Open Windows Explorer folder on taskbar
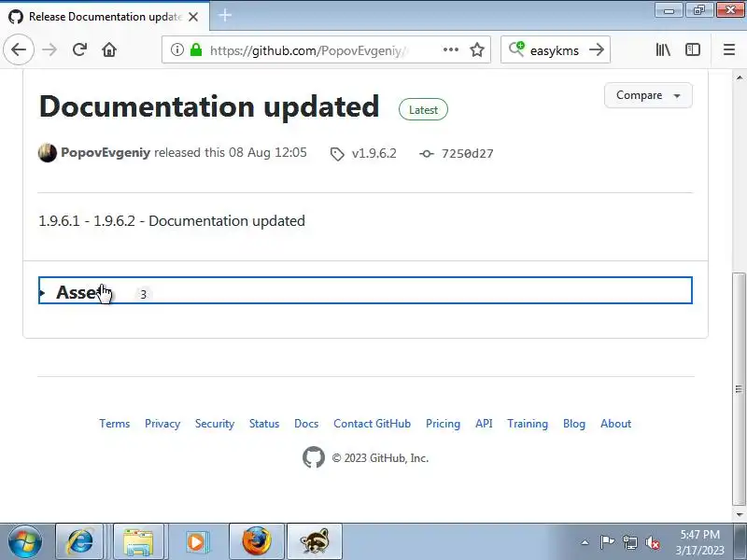Image resolution: width=747 pixels, height=560 pixels. point(137,541)
